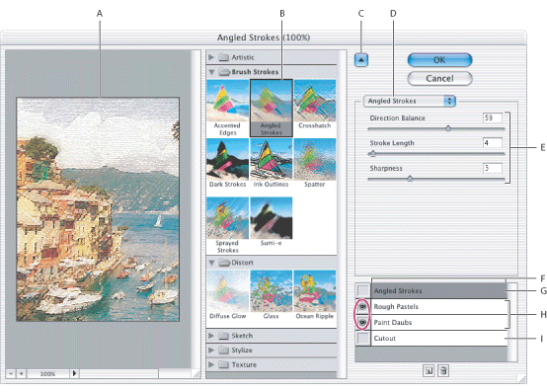Show the Cutout effect layer
The width and height of the screenshot is (547, 392).
click(x=362, y=338)
